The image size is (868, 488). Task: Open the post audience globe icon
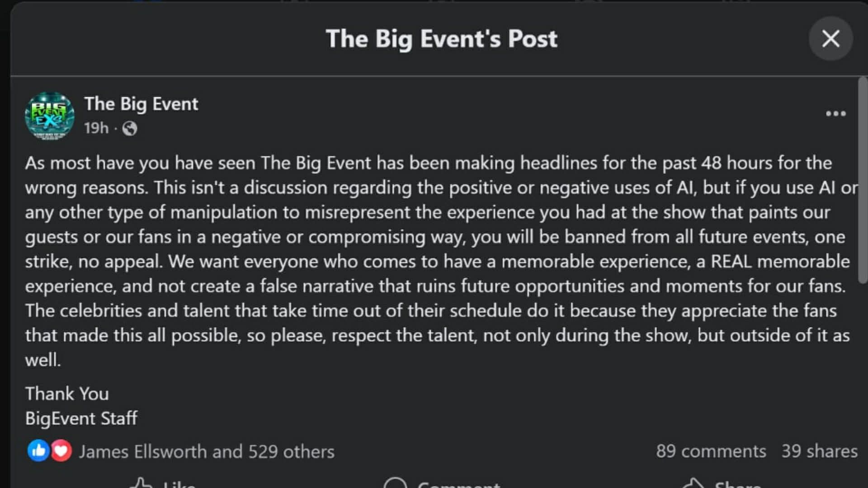coord(131,129)
